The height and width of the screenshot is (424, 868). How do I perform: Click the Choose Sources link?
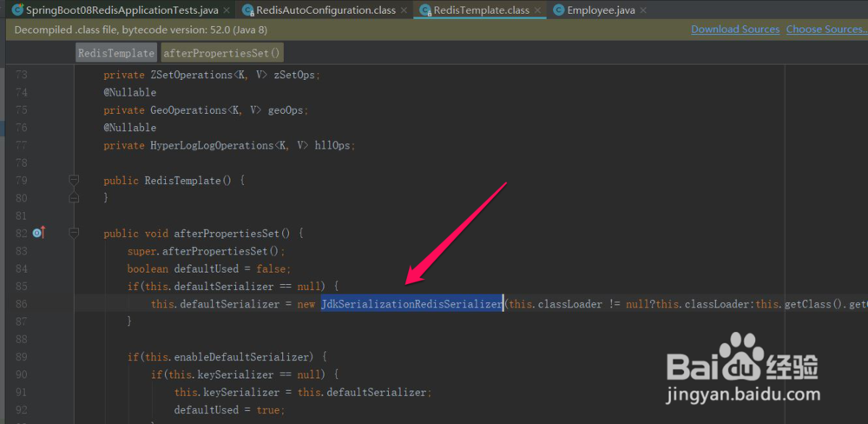(x=826, y=30)
